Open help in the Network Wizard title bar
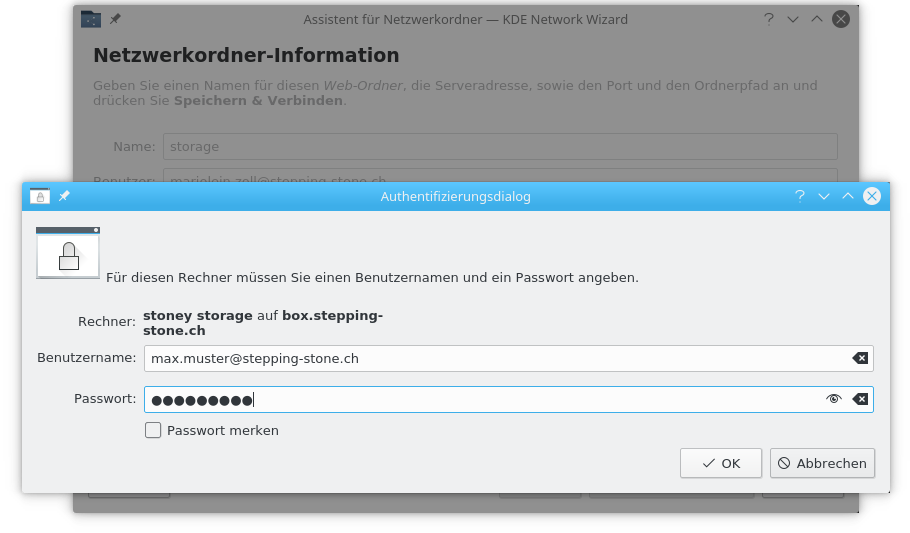 (769, 19)
